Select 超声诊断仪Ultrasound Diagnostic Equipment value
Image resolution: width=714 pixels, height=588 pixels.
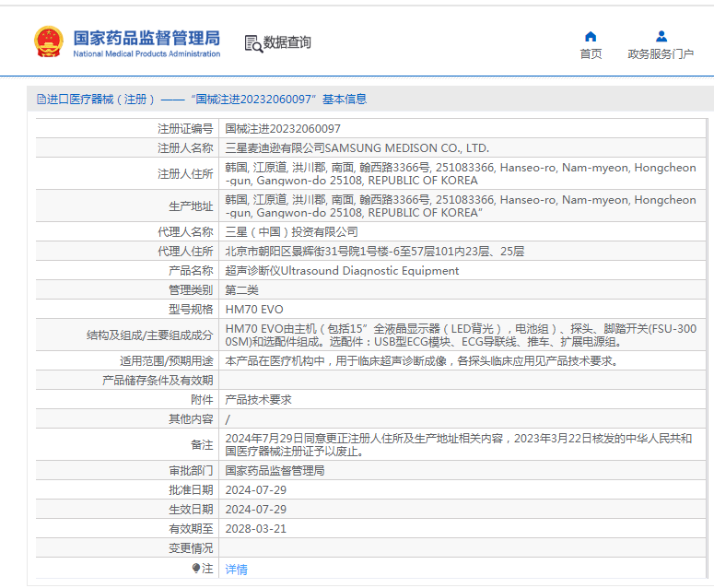click(x=342, y=271)
